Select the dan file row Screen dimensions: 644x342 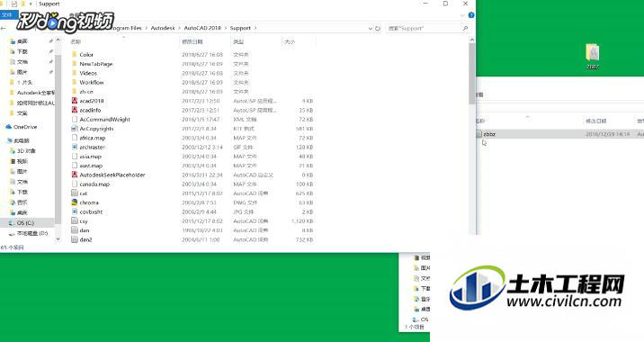192,230
